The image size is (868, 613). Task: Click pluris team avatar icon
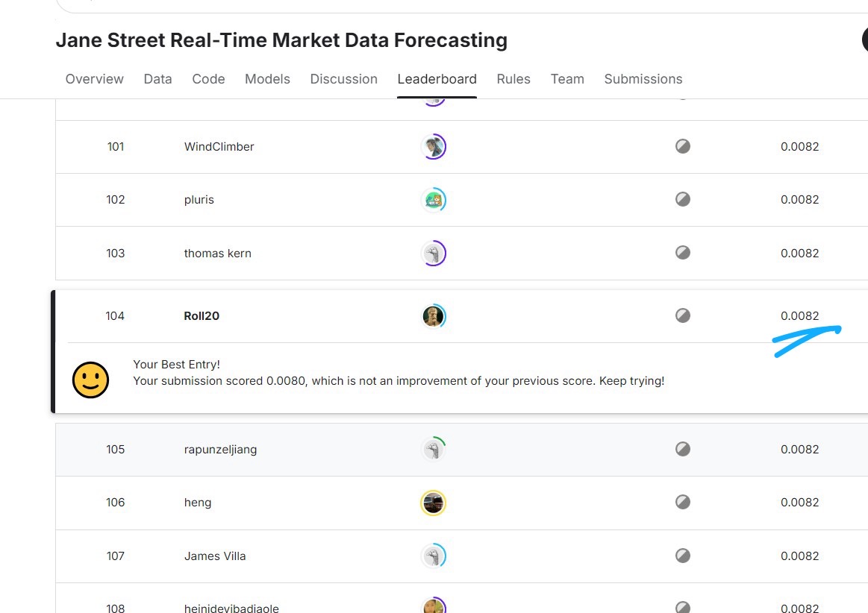[433, 200]
